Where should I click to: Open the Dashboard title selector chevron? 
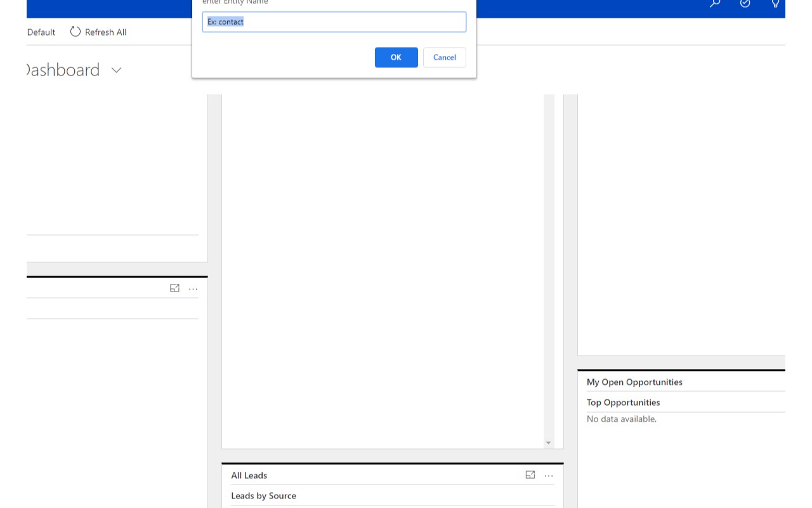point(115,70)
